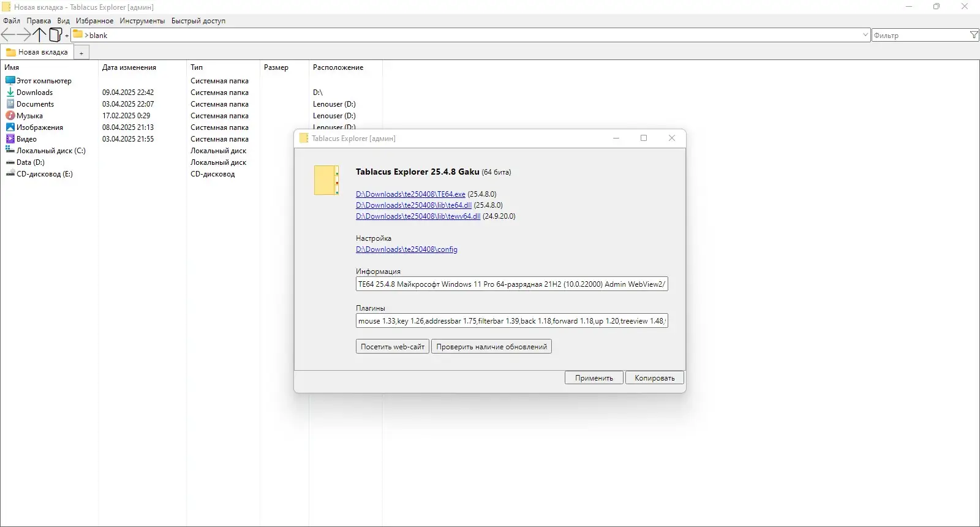The image size is (980, 527).
Task: Click About dialog title bar icon
Action: click(x=304, y=138)
